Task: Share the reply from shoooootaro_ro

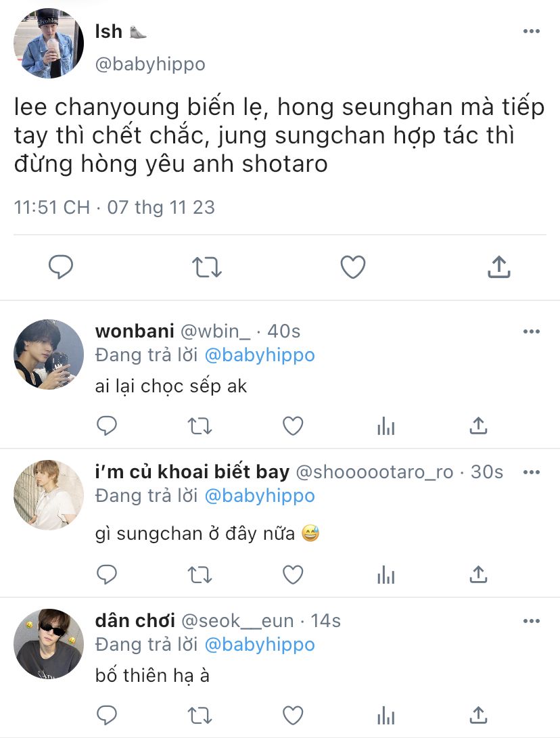Action: (x=478, y=575)
